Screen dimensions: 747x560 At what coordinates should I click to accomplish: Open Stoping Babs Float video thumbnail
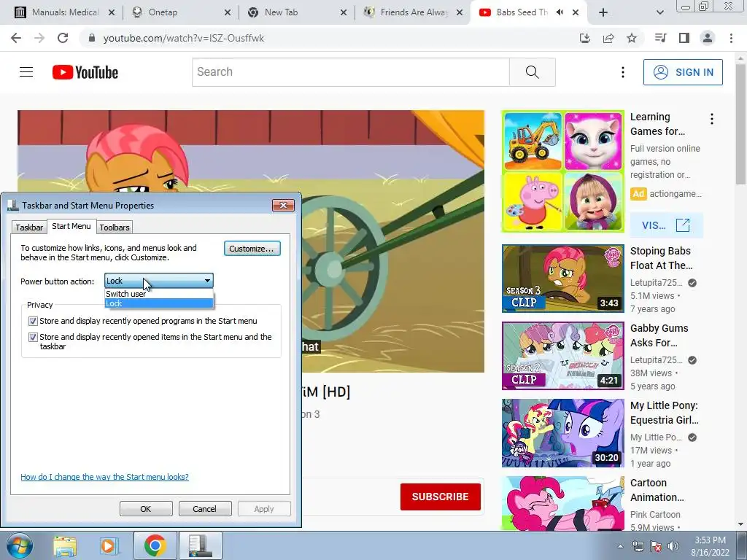tap(563, 279)
